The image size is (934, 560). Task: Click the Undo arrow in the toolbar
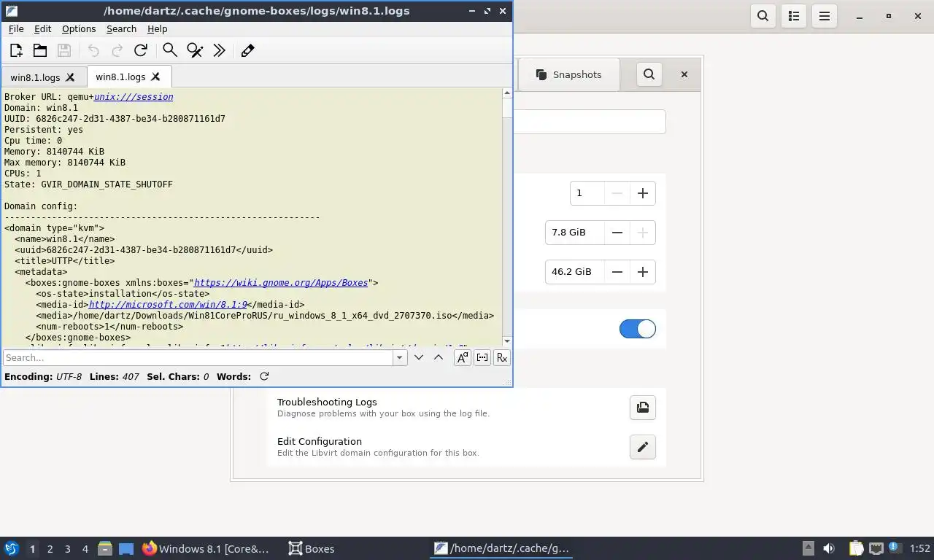click(93, 50)
